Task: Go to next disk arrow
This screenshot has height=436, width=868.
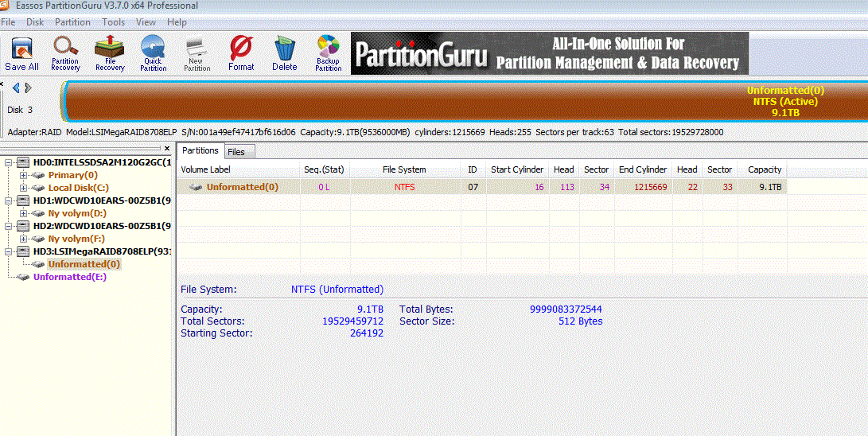Action: [28, 88]
